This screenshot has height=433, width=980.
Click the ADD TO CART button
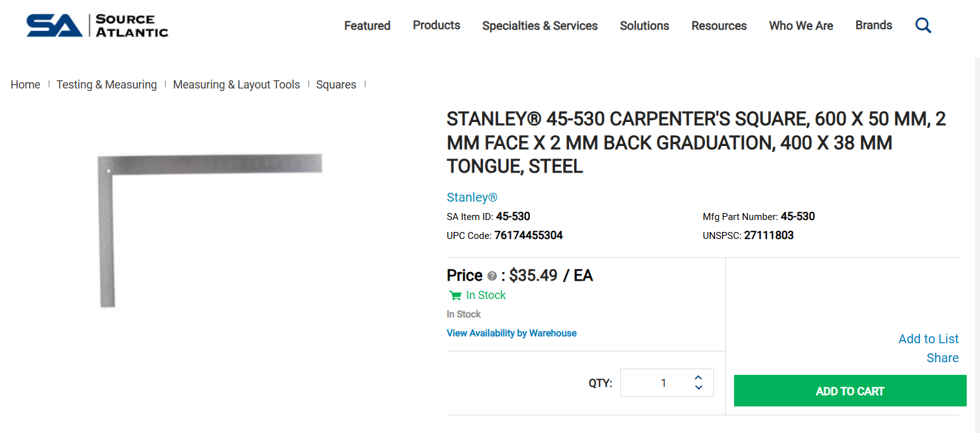pos(850,391)
